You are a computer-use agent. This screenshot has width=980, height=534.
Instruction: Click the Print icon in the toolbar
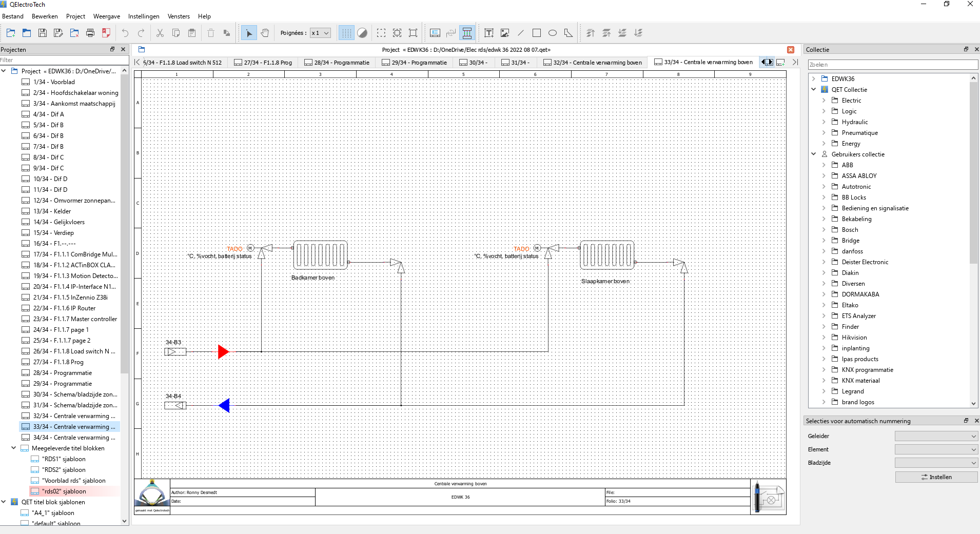coord(90,33)
